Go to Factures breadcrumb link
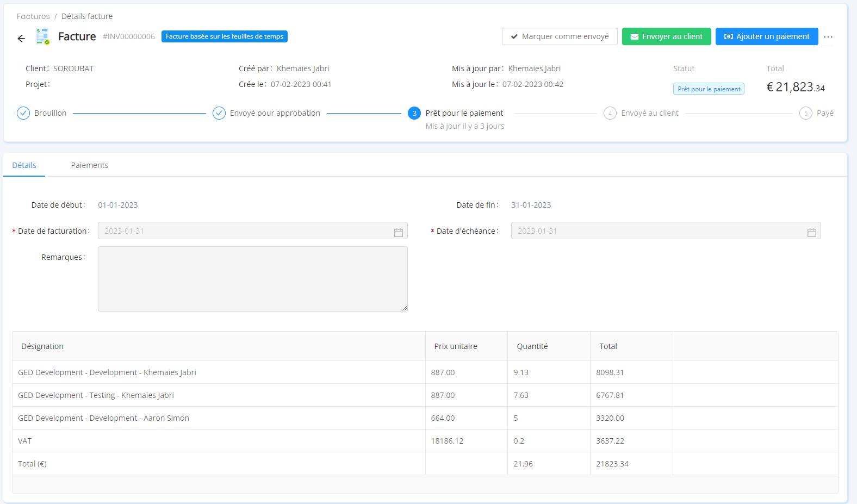Image resolution: width=857 pixels, height=504 pixels. pyautogui.click(x=33, y=16)
